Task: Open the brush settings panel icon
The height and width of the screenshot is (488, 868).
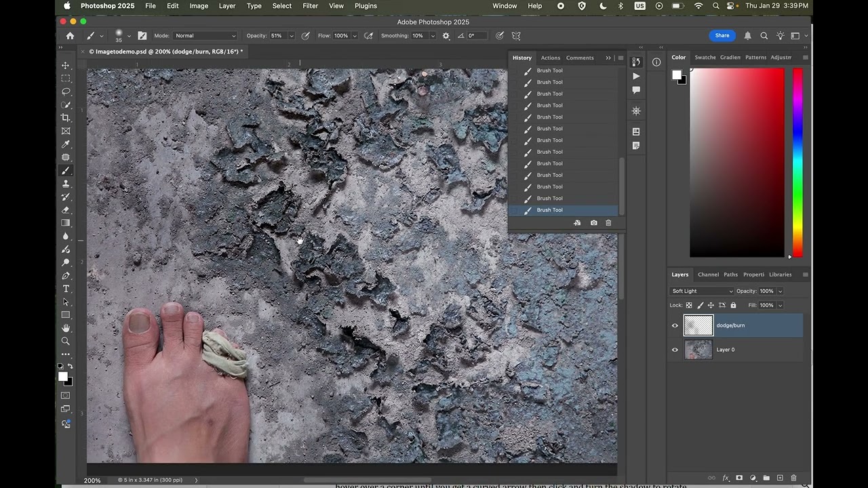Action: pos(142,36)
